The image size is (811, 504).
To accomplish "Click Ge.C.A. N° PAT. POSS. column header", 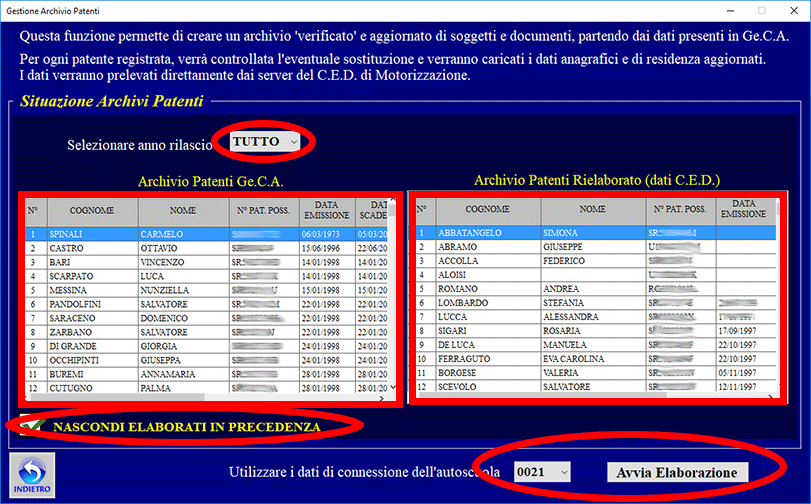I will click(264, 211).
